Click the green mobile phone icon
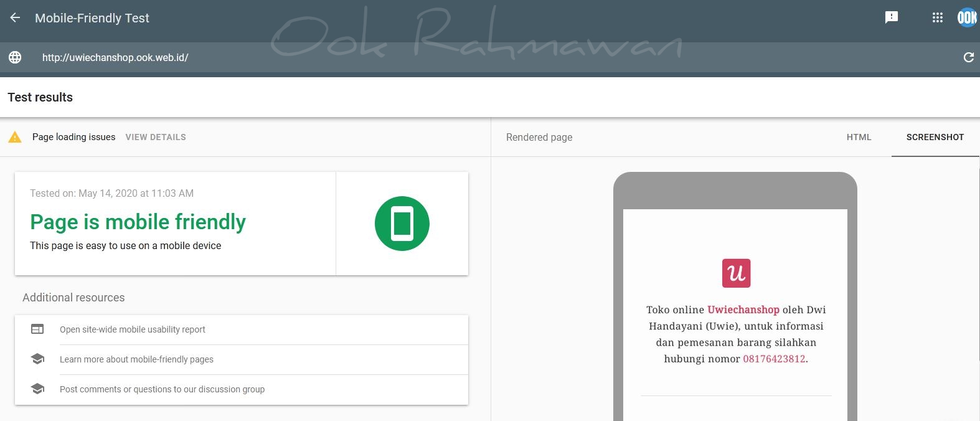The width and height of the screenshot is (980, 421). 402,224
